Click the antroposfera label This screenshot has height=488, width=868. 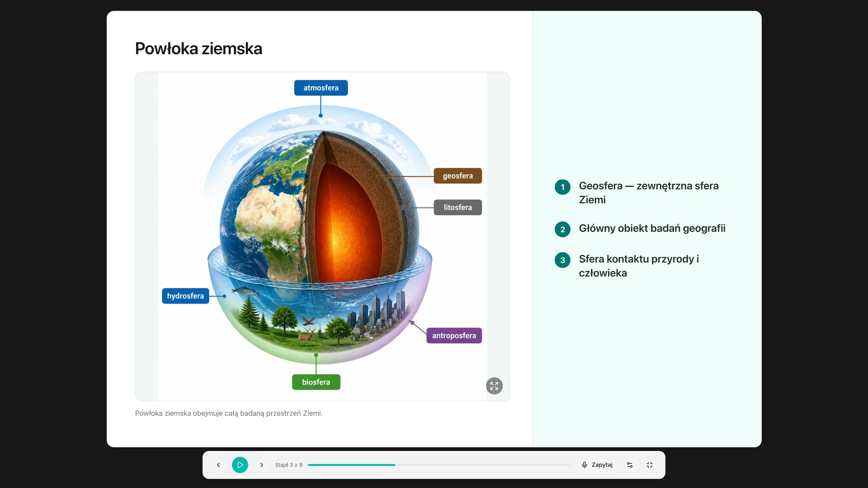(454, 336)
